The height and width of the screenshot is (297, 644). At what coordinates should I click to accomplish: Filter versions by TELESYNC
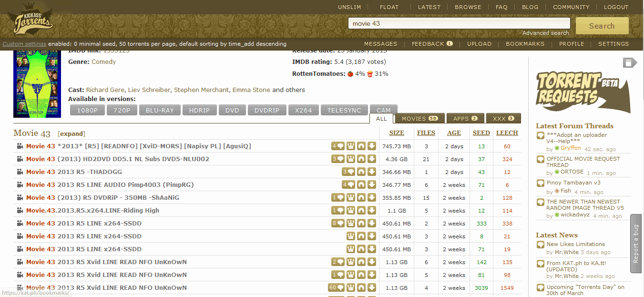(344, 110)
